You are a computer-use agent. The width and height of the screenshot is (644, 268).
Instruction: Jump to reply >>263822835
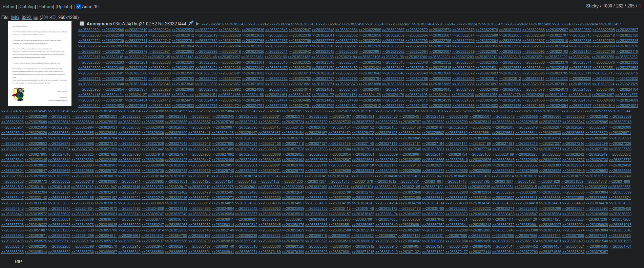(627, 41)
